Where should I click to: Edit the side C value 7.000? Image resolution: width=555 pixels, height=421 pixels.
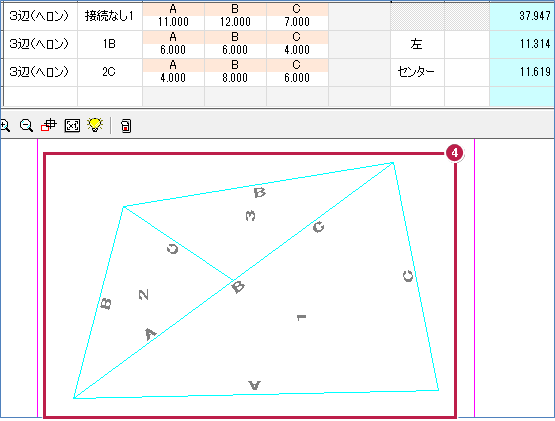tap(297, 22)
